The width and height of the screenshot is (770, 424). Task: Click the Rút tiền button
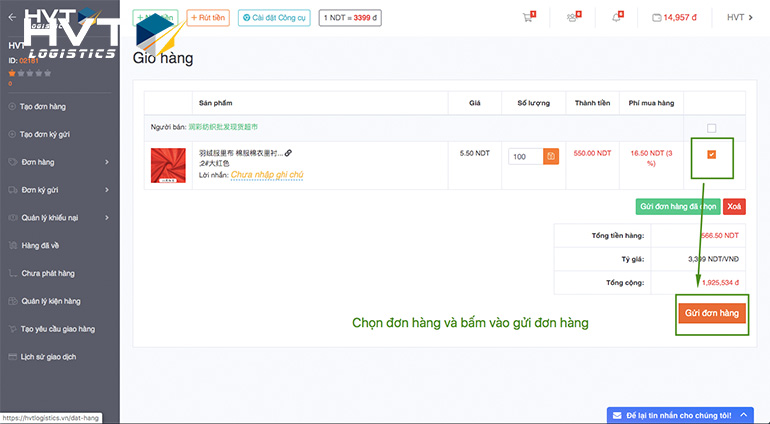point(208,18)
